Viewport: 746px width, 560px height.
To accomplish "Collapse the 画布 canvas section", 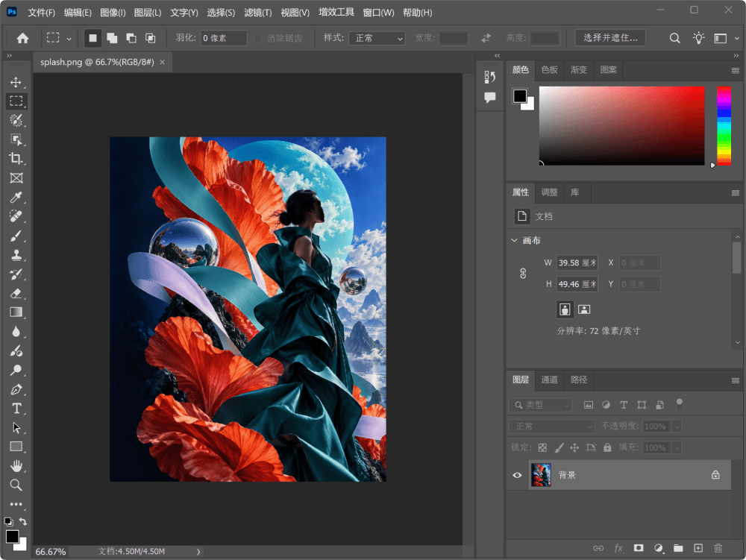I will 514,241.
